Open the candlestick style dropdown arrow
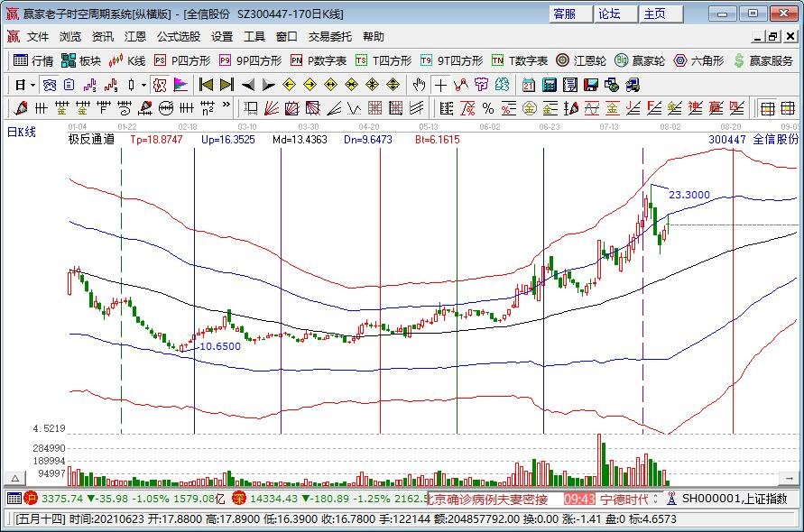This screenshot has width=804, height=532. (144, 85)
